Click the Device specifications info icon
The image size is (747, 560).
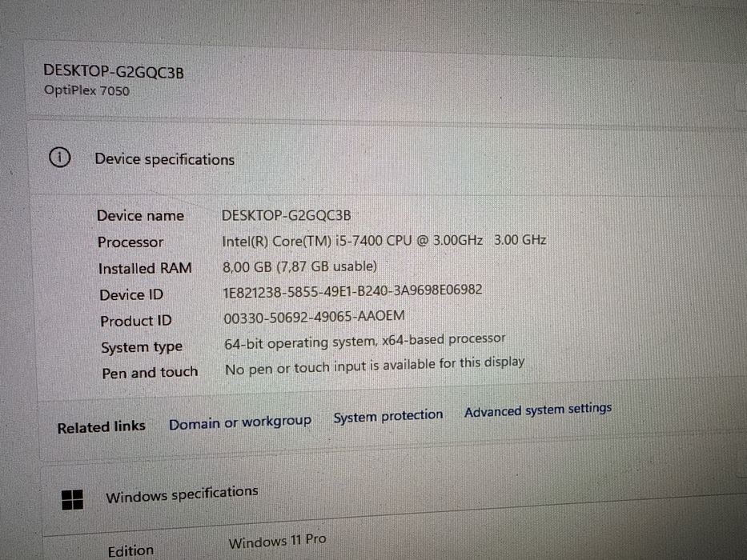tap(59, 157)
